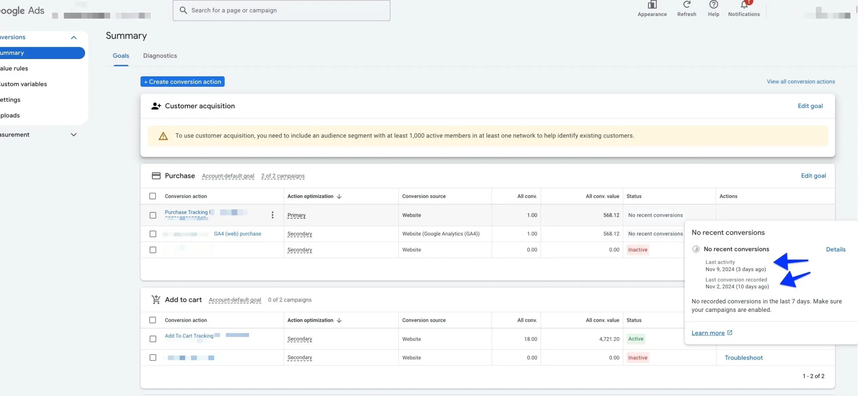Viewport: 868px width, 396px height.
Task: Click the Purchase credit card icon
Action: pos(156,176)
